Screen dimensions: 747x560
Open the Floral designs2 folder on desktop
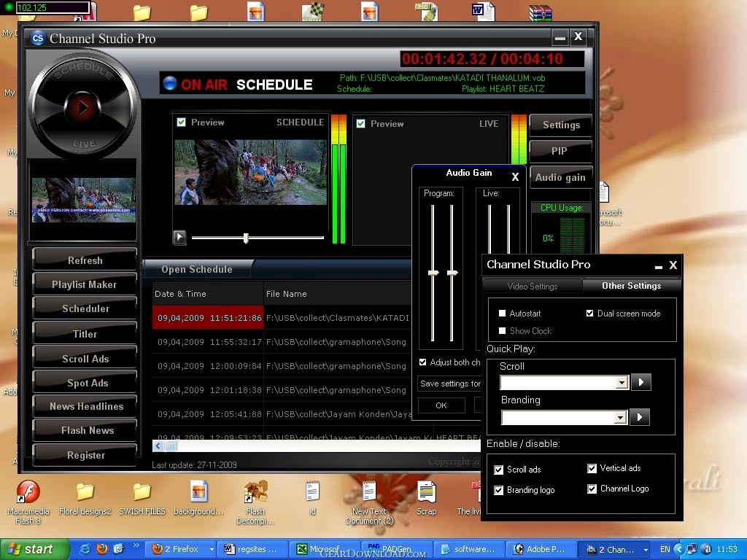coord(85,499)
